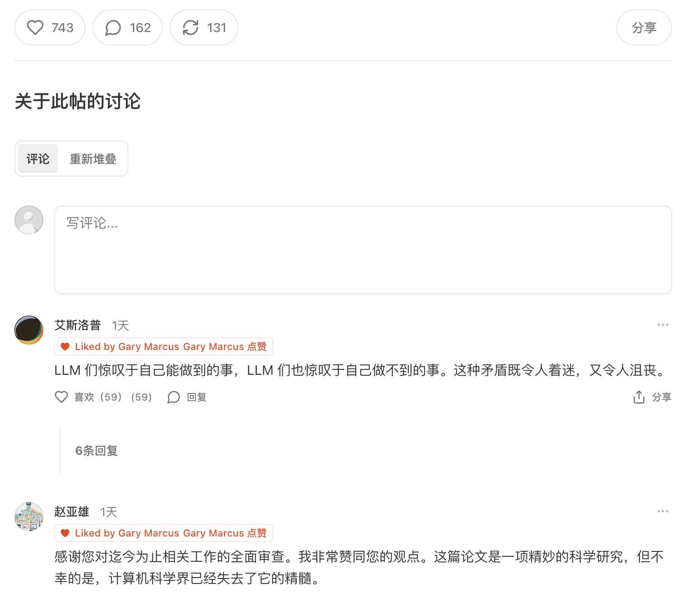Open the three-dot menu on 艾斯洛普's comment
Screen dimensions: 700x597
coord(663,324)
